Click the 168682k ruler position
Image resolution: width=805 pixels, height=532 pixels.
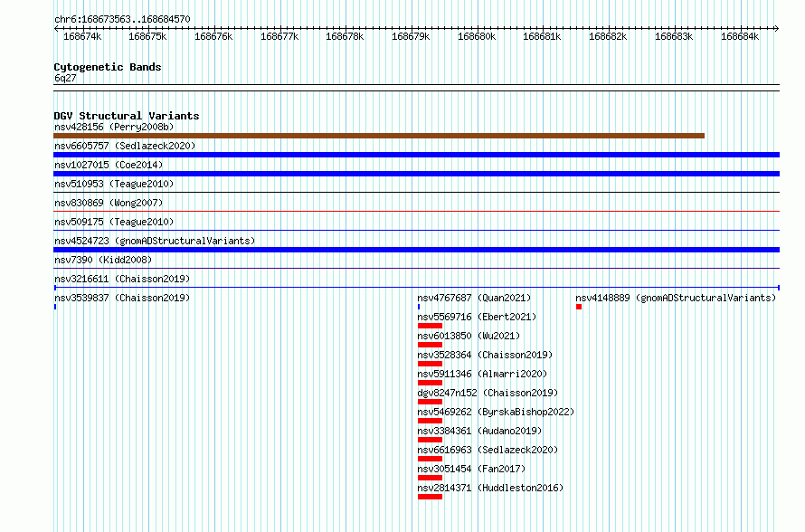pos(608,36)
